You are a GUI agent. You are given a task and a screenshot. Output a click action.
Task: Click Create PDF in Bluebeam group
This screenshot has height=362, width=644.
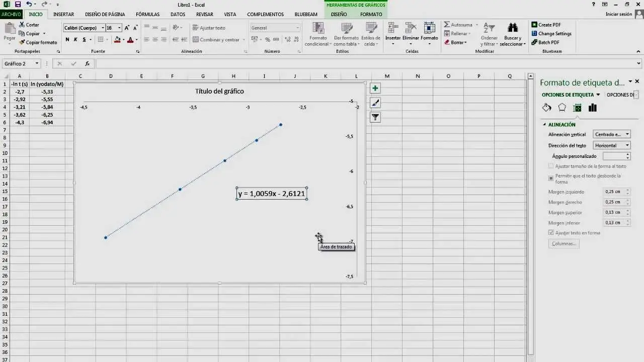(546, 25)
